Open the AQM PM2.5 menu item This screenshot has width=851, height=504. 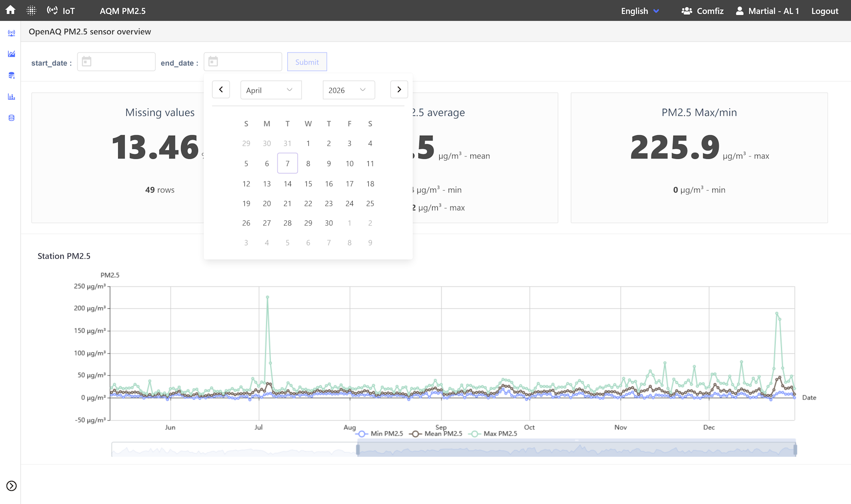pyautogui.click(x=122, y=11)
